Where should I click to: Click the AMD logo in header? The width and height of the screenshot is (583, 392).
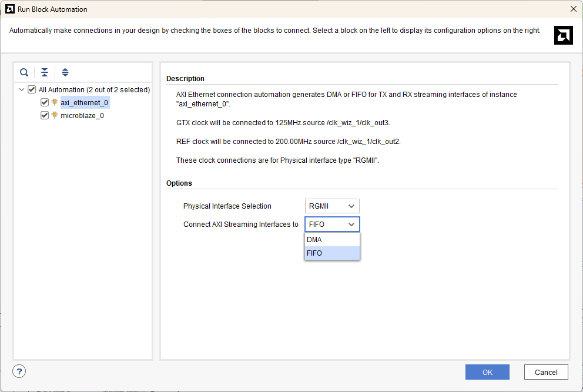coord(563,35)
